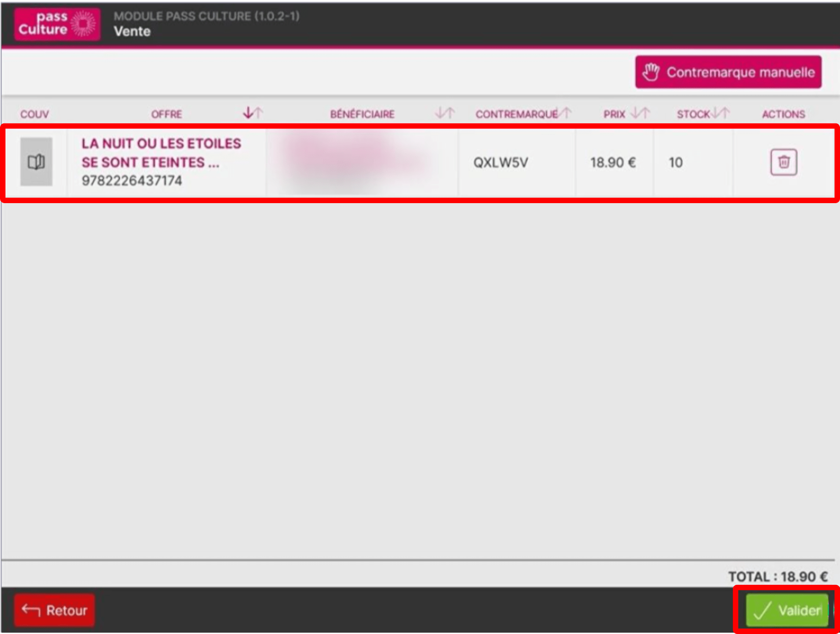Click the ISBN 9782226437174 text
This screenshot has width=840, height=634.
click(x=132, y=181)
